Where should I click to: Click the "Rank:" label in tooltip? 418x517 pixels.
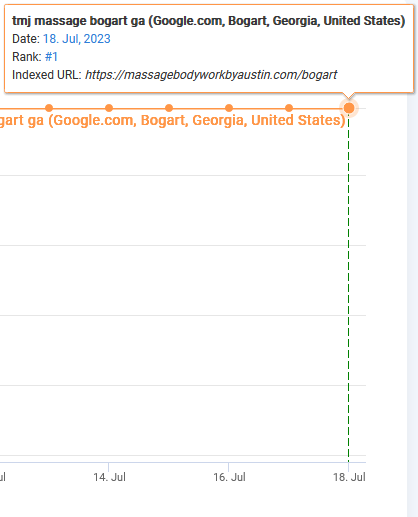click(27, 57)
